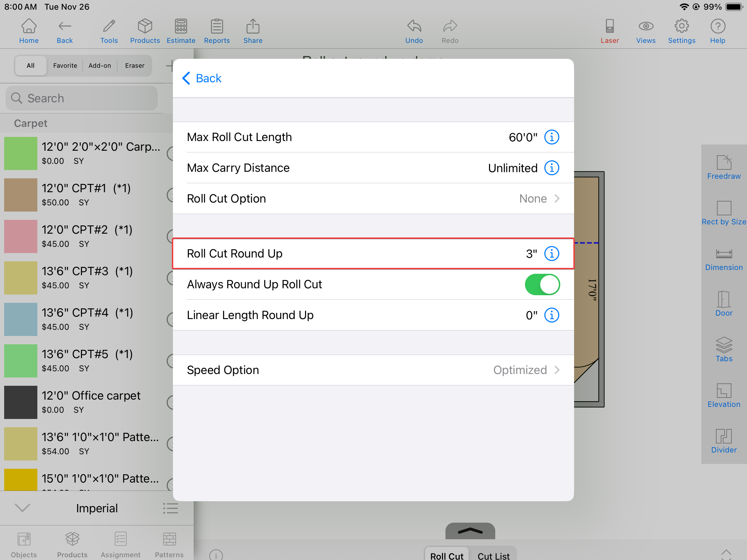
Task: Open Speed Option selector
Action: click(x=373, y=370)
